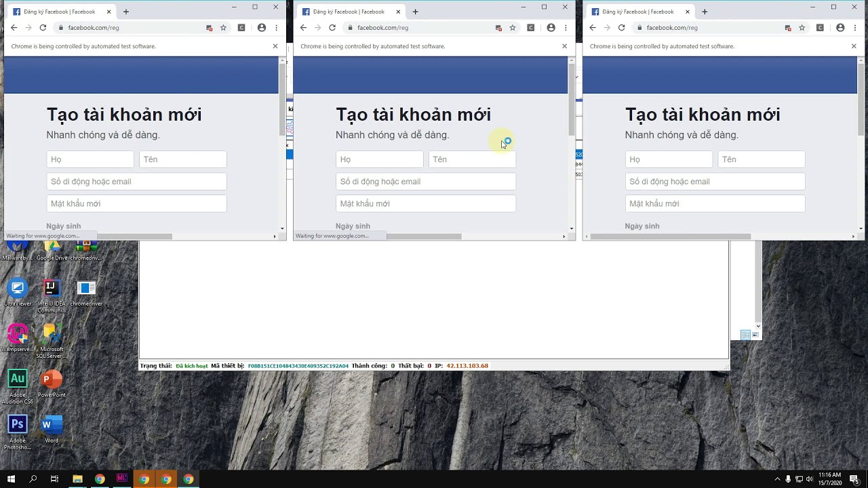This screenshot has width=868, height=488.
Task: Open Adobe Photoshop desktop shortcut
Action: 18,432
